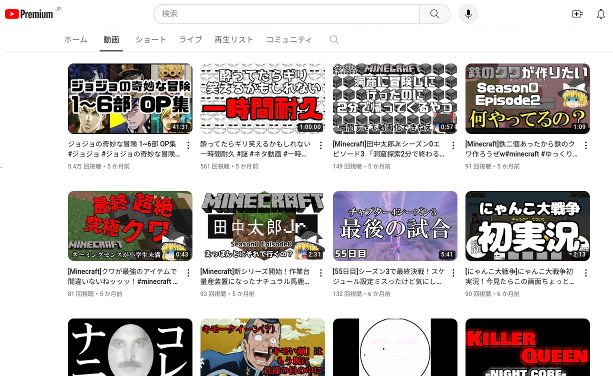Open options menu for ジョジョの奇妙な冒険 OP集 video
The height and width of the screenshot is (376, 613).
click(x=188, y=145)
